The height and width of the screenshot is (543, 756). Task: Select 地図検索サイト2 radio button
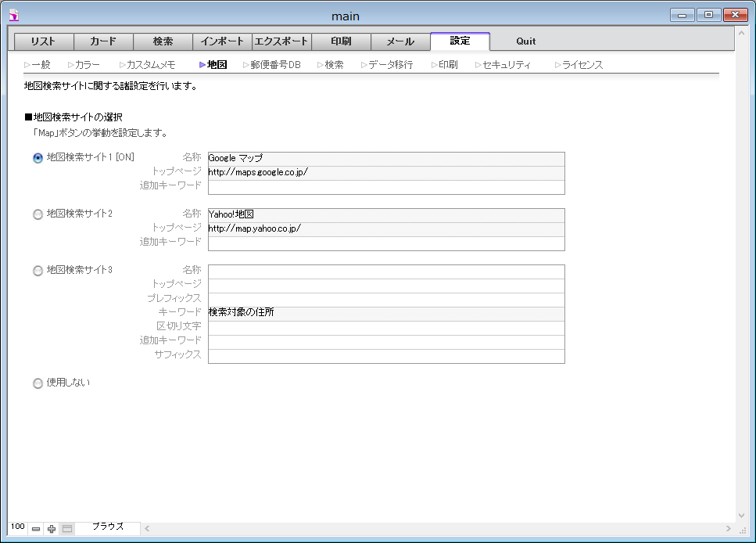tap(38, 214)
